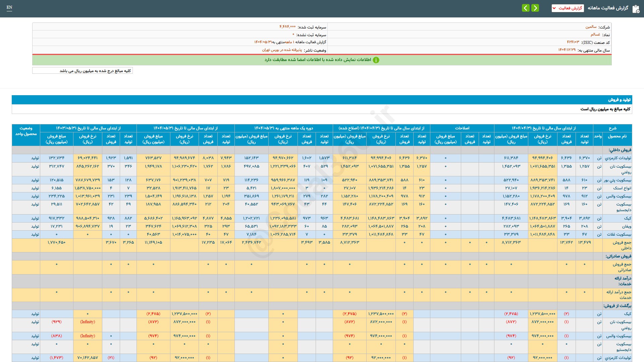The height and width of the screenshot is (362, 644).
Task: Select the fiscal year end date ۱۴۰۴/۱۲/۲۹
Action: point(567,50)
